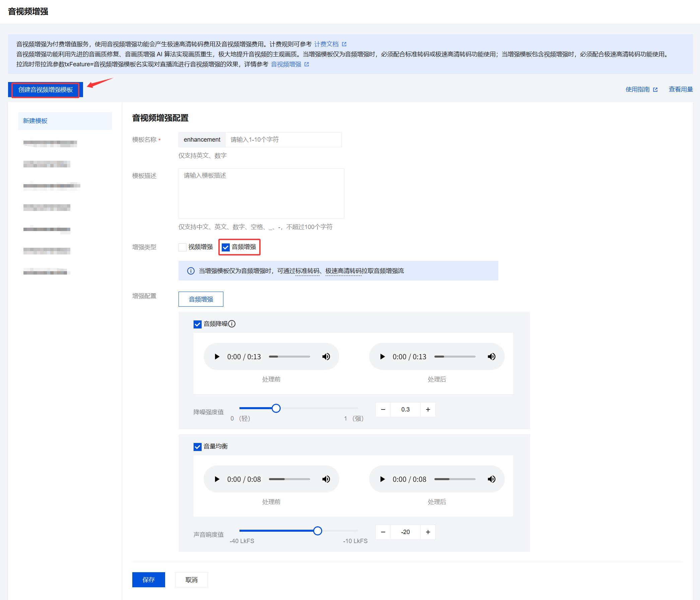Increase the noise reduction strength with plus
Image resolution: width=700 pixels, height=600 pixels.
click(x=428, y=409)
